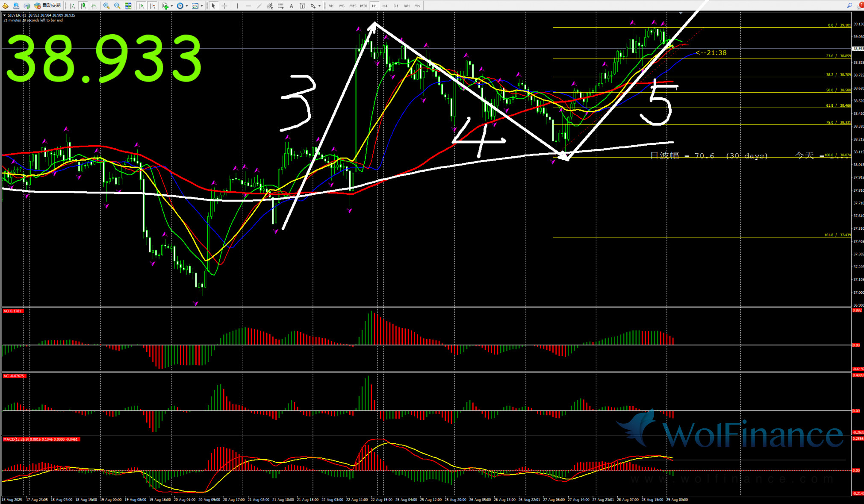864x504 pixels.
Task: Toggle chart shift from right border
Action: [152, 6]
